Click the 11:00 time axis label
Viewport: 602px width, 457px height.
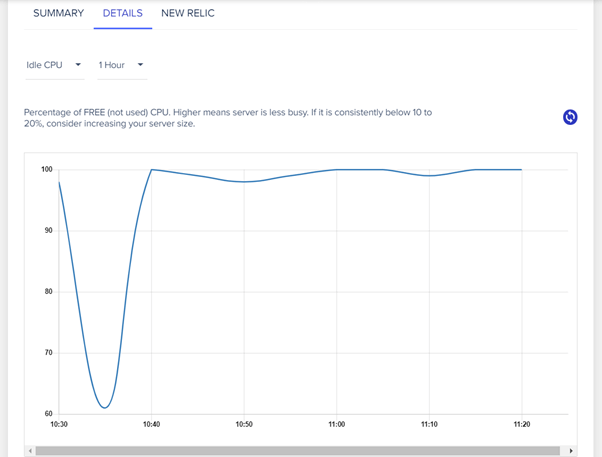[x=336, y=424]
